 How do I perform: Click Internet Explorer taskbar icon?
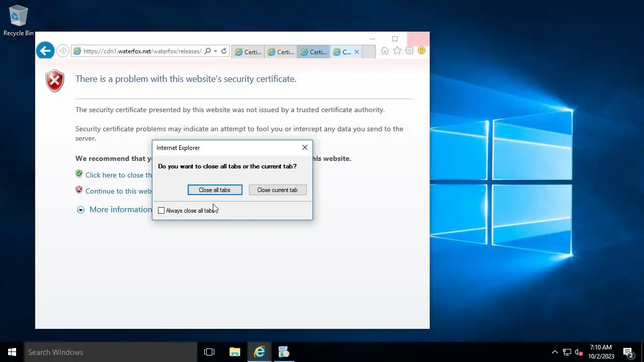(x=260, y=352)
